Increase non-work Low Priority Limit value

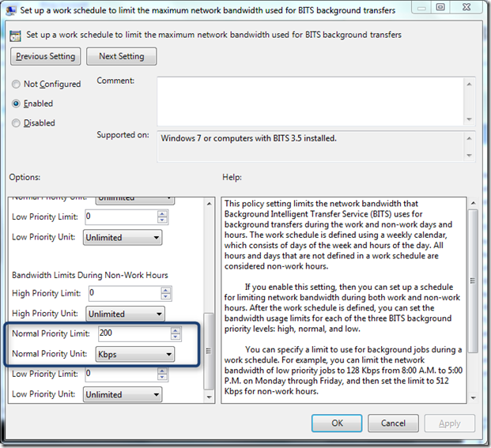(x=162, y=371)
